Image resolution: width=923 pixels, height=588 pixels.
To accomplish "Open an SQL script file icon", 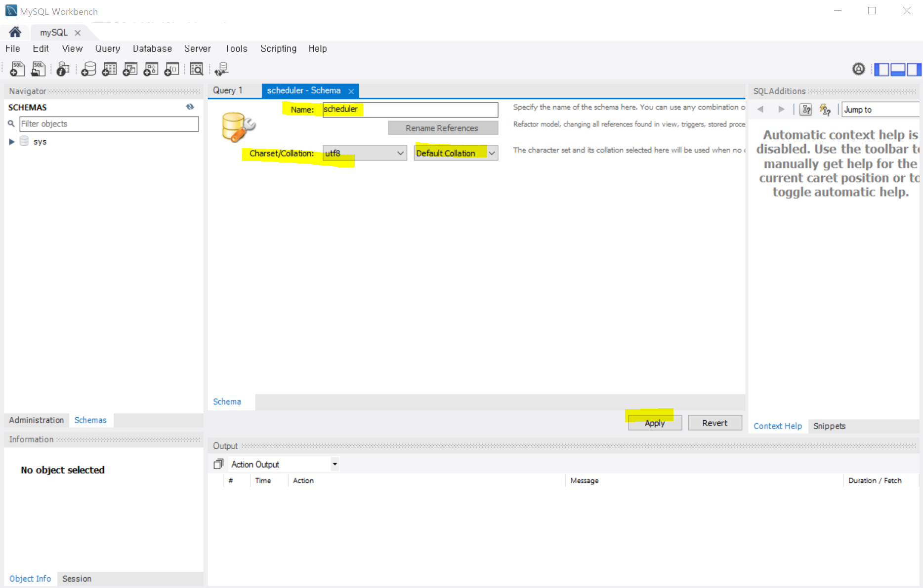I will point(38,69).
